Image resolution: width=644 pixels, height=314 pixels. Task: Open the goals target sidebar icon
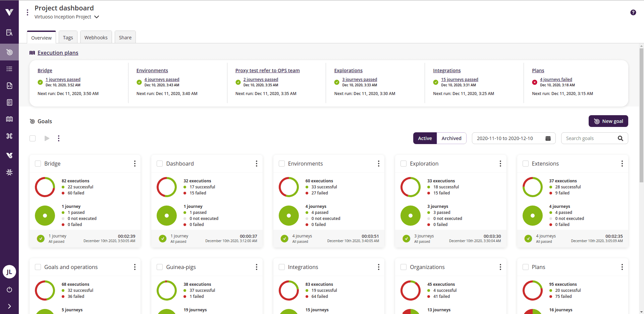(9, 52)
